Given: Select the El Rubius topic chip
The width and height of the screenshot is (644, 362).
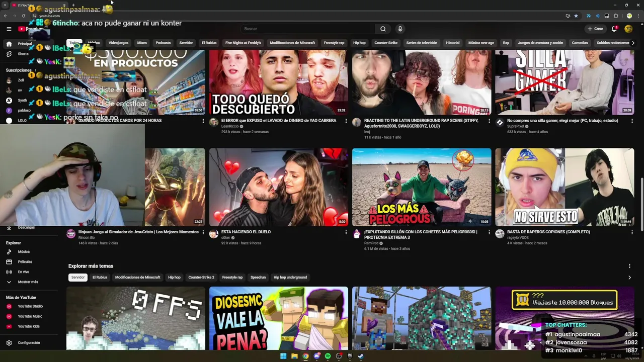Looking at the screenshot, I should (100, 277).
